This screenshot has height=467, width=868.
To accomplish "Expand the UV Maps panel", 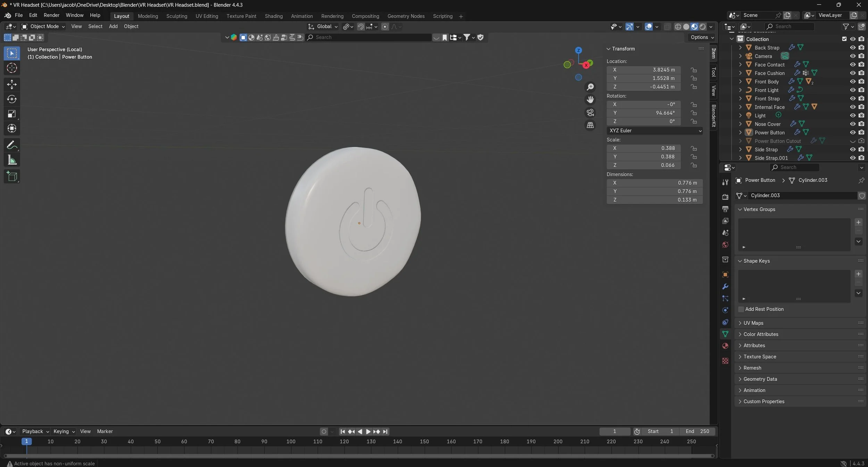I will point(753,323).
